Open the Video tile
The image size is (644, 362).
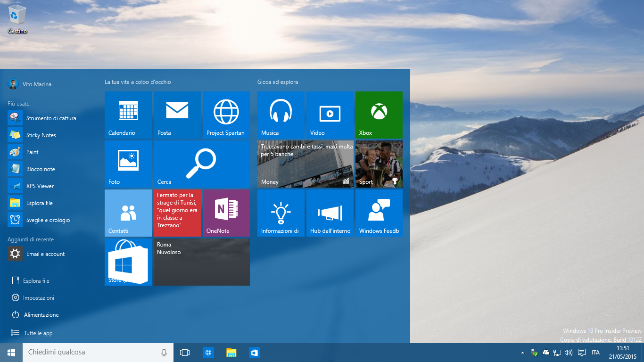tap(330, 115)
